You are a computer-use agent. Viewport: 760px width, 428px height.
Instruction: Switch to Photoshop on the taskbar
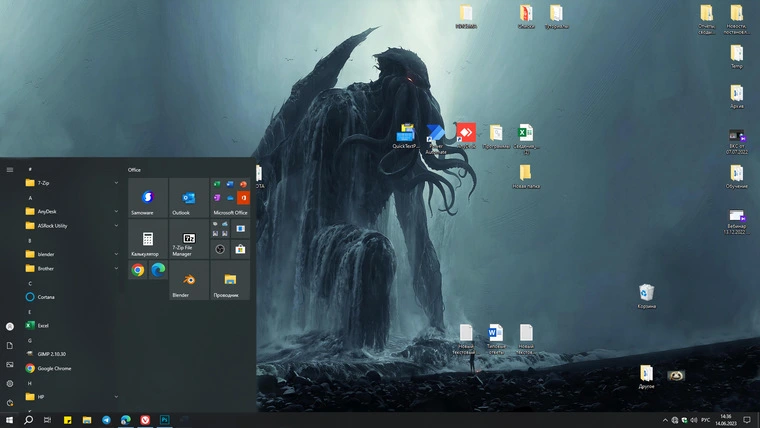click(x=164, y=420)
